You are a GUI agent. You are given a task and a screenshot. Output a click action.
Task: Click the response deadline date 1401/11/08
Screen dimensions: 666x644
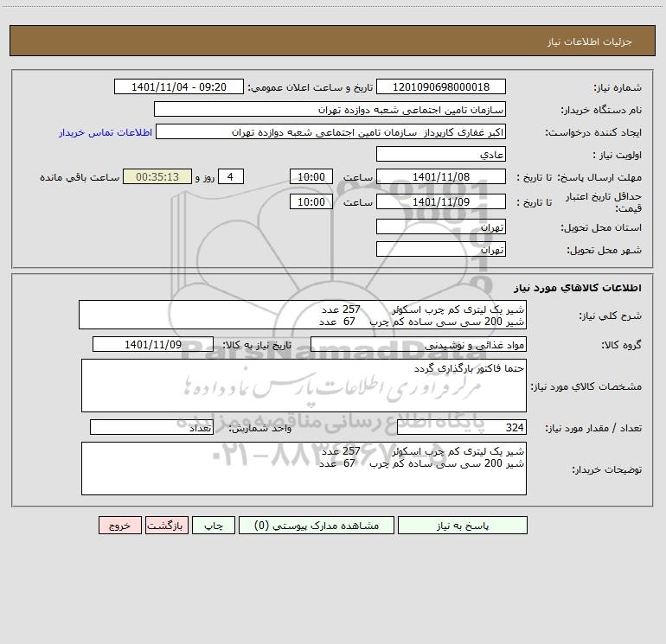441,176
